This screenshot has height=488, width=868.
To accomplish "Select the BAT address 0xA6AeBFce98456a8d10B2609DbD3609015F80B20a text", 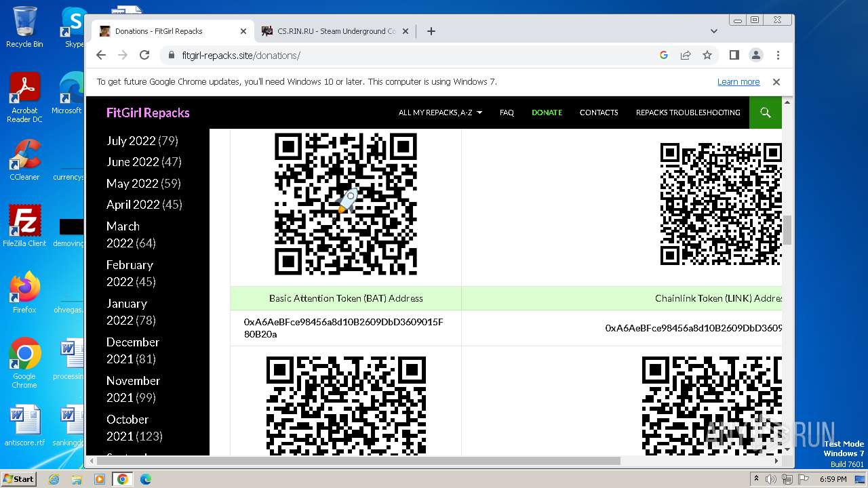I will click(x=344, y=328).
